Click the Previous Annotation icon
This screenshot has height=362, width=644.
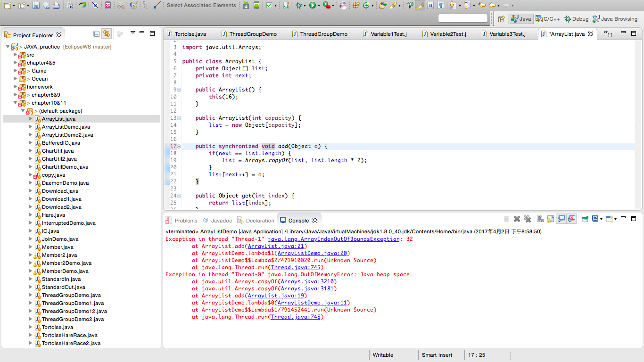pos(466,5)
